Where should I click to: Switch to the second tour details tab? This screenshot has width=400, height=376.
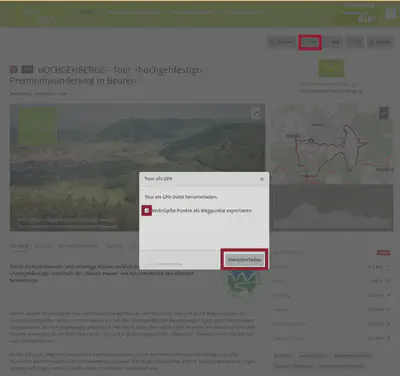click(43, 246)
